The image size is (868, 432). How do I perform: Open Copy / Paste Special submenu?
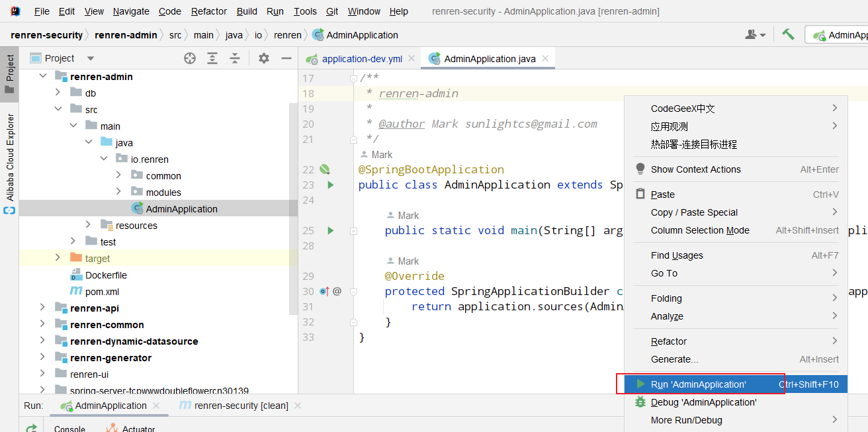(736, 212)
